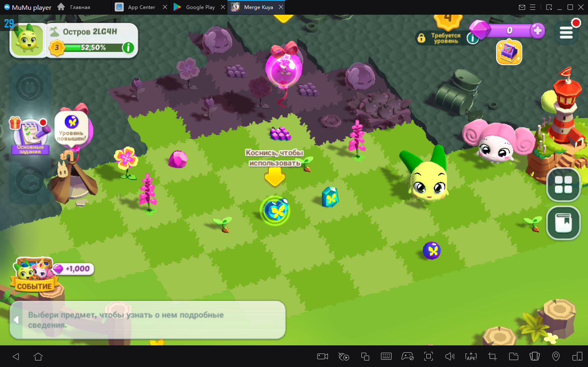Click info icon beside Требуется уровень
588x367 pixels.
[472, 38]
